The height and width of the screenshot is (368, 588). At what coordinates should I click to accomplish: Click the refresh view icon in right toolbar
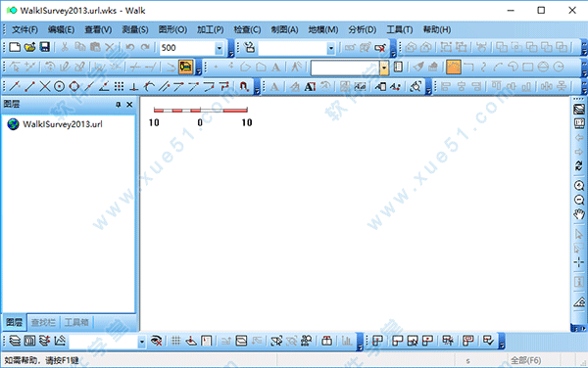pyautogui.click(x=579, y=165)
